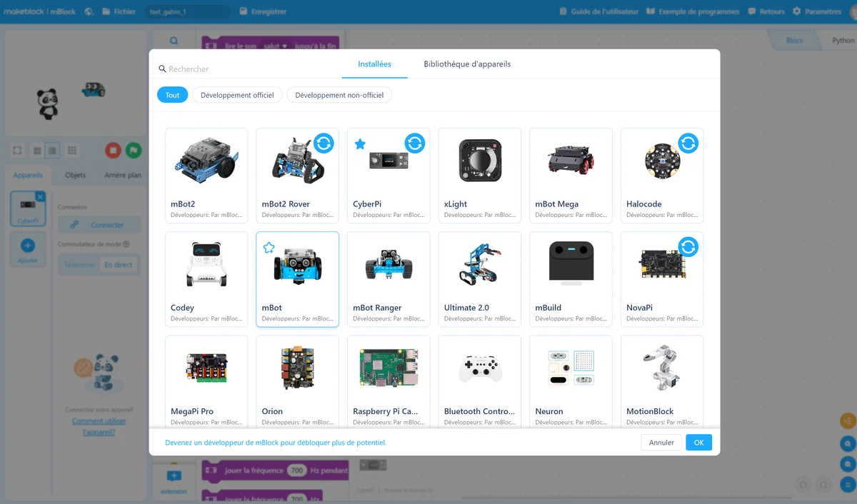Screen dimensions: 857x504
Task: Choose the Raspberry Pi device card
Action: 389,381
